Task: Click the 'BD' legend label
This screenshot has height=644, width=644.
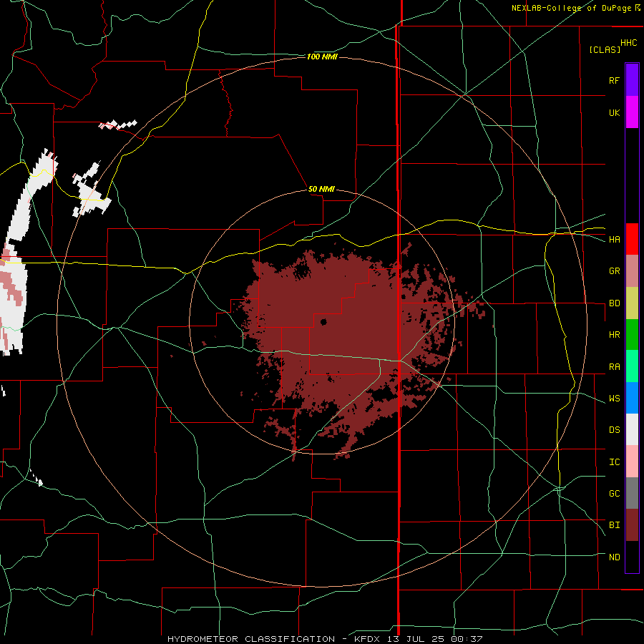Action: (614, 303)
